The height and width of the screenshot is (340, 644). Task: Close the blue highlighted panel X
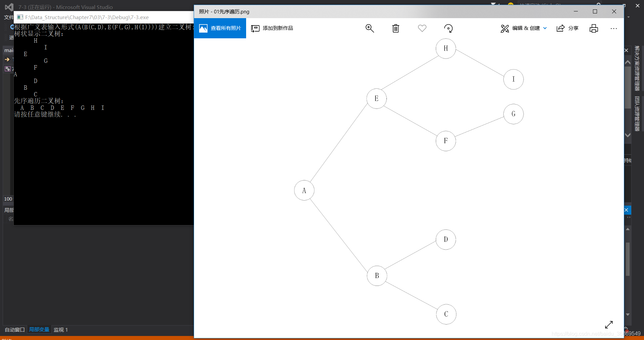pyautogui.click(x=627, y=210)
